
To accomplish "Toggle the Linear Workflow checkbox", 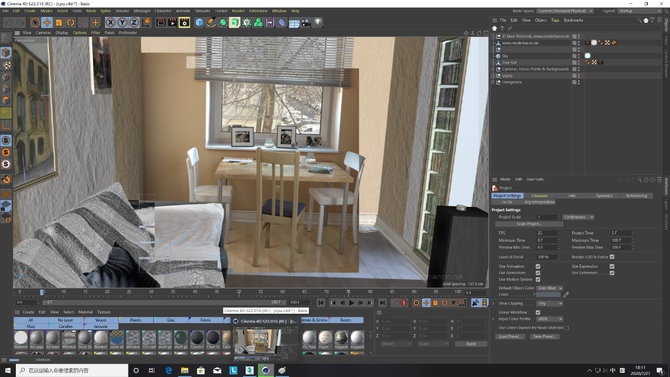I will pos(538,312).
